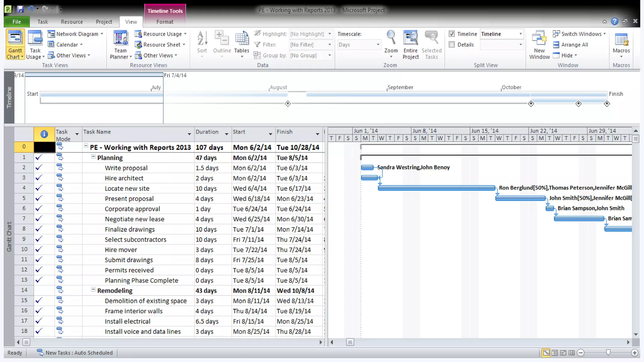Image resolution: width=644 pixels, height=362 pixels.
Task: Open the Highlight dropdown list
Action: (329, 34)
